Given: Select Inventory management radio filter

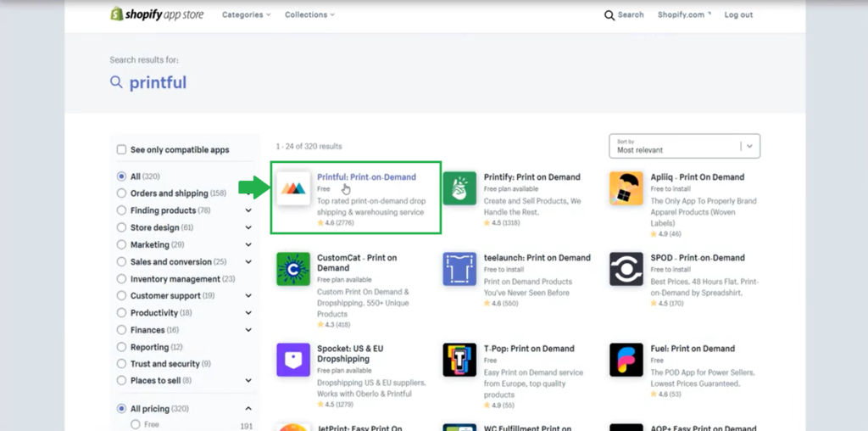Looking at the screenshot, I should (121, 278).
